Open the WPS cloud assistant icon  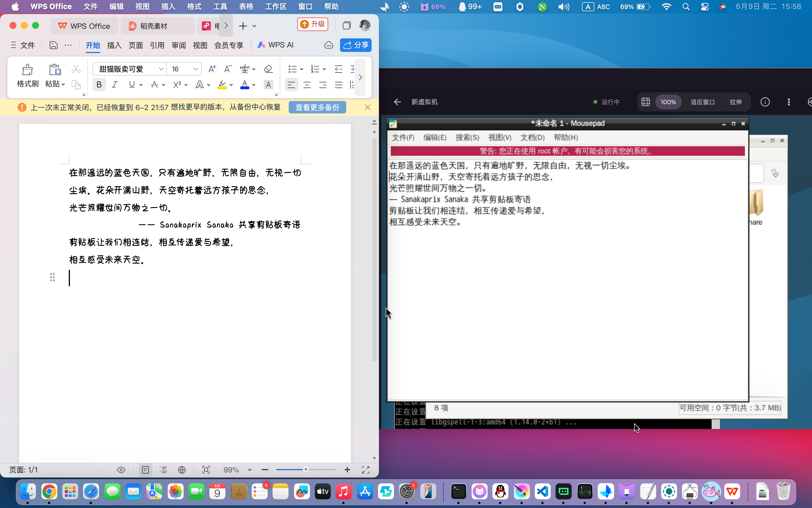click(328, 45)
